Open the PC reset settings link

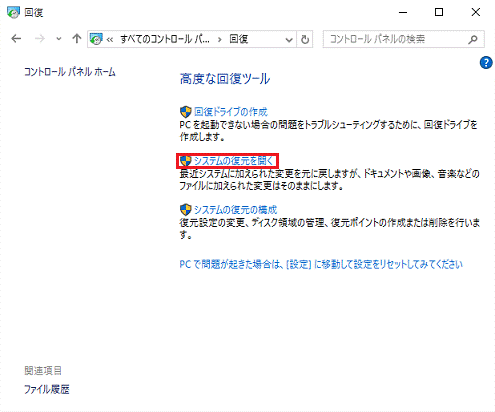(321, 264)
